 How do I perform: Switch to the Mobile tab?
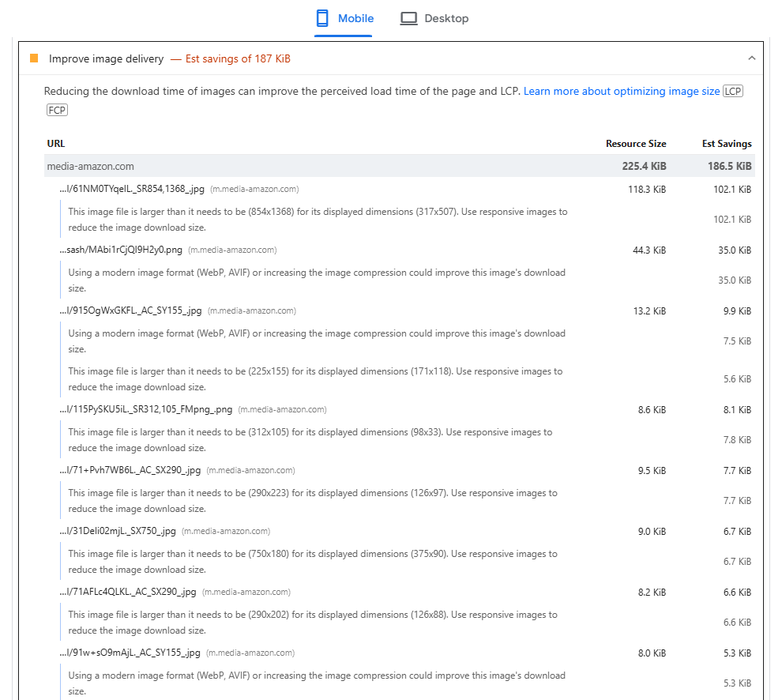[344, 18]
